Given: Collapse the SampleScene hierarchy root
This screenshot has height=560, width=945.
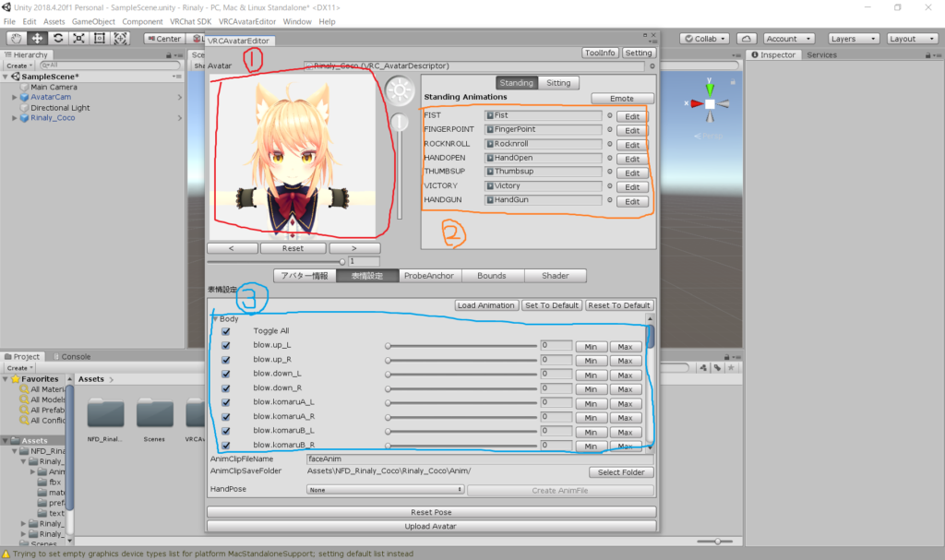Looking at the screenshot, I should (6, 77).
